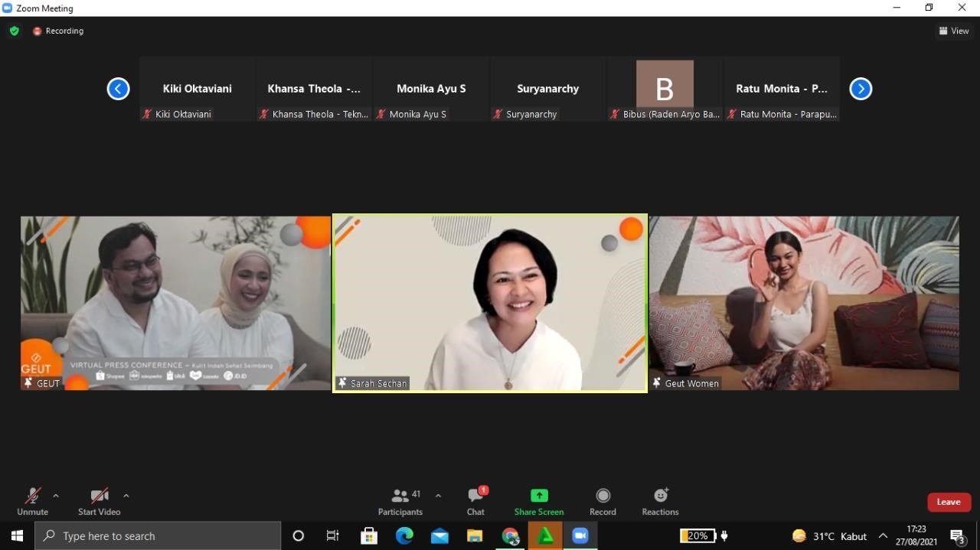Click the right arrow to see more participants
980x550 pixels.
861,88
